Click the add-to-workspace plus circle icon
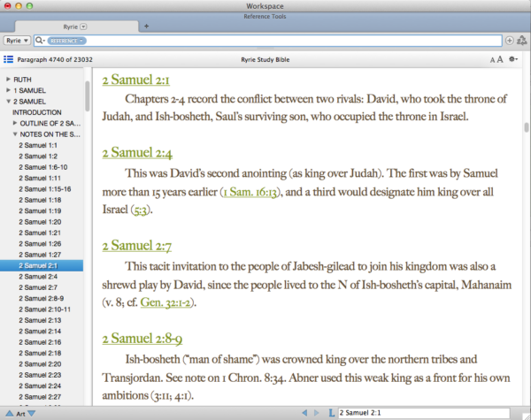The image size is (531, 420). click(510, 41)
